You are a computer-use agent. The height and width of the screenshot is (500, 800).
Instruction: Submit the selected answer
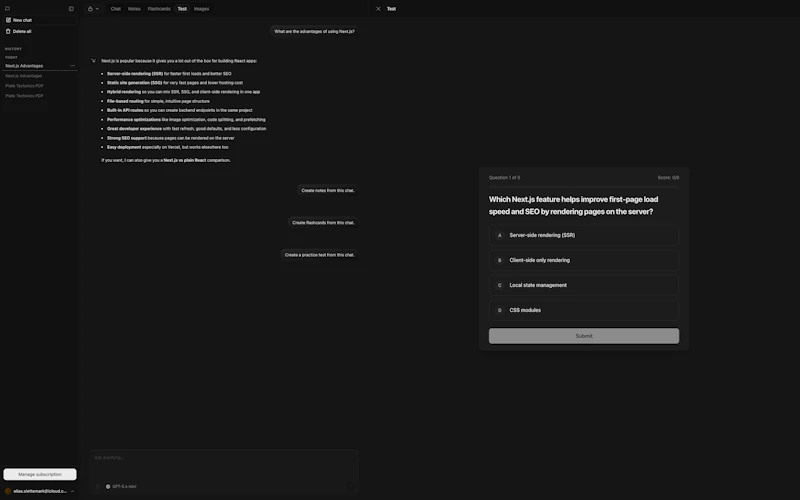pos(584,336)
